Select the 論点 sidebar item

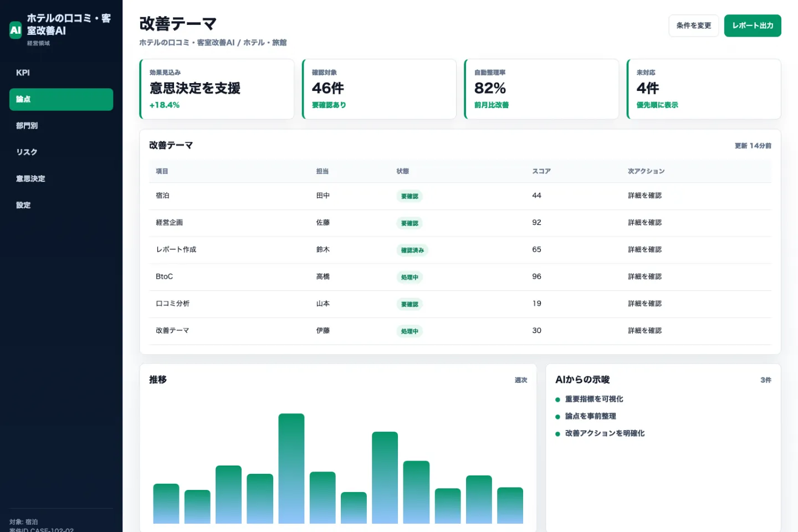(61, 99)
